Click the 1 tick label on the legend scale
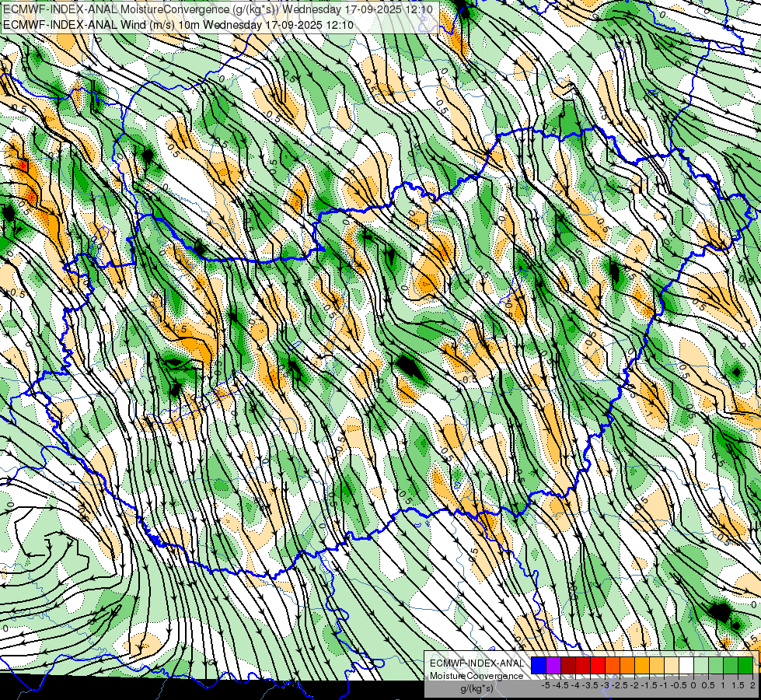This screenshot has height=700, width=761. coord(723,685)
